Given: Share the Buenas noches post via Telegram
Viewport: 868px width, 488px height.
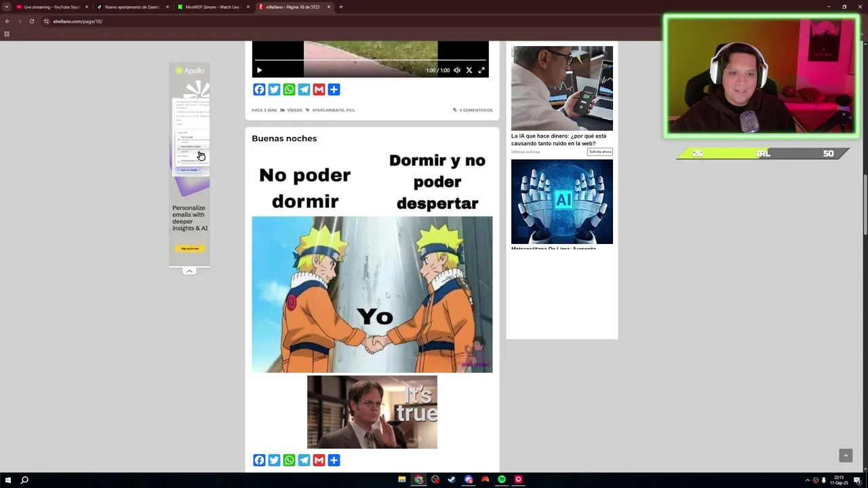Looking at the screenshot, I should tap(304, 460).
